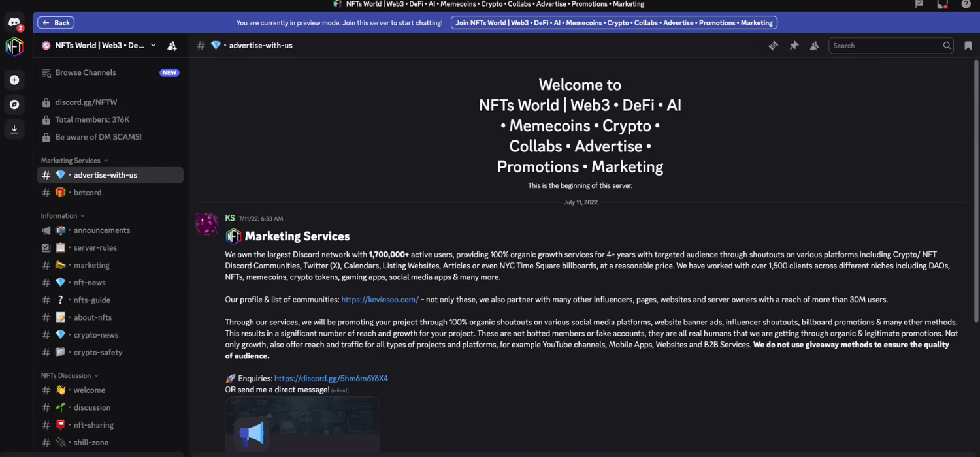Show pinned messages via the pin icon

[x=794, y=45]
